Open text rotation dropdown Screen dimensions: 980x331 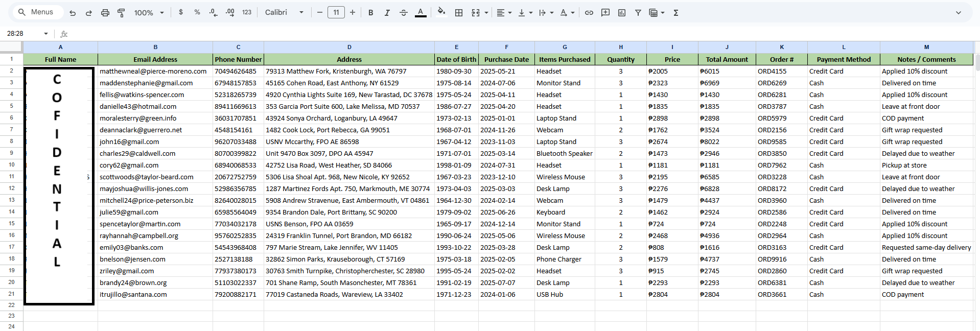point(567,13)
